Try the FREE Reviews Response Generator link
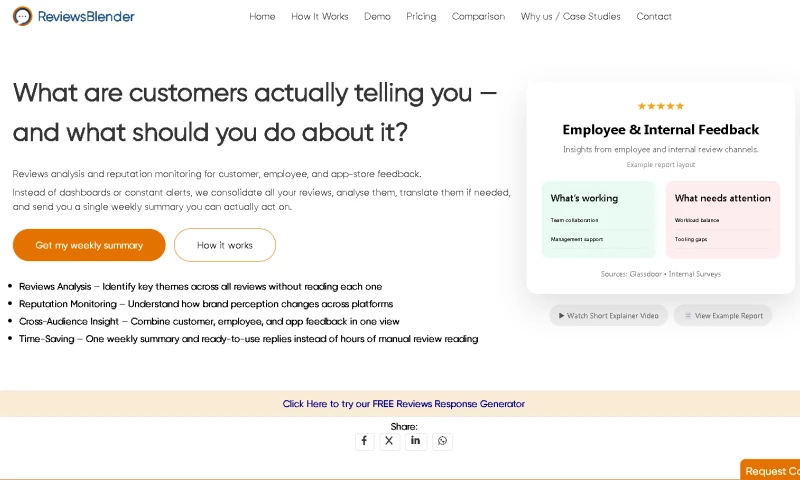800x480 pixels. click(403, 404)
